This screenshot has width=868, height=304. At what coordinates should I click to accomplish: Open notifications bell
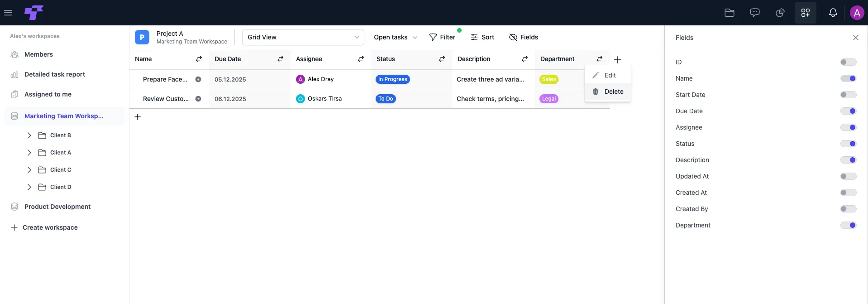point(833,13)
